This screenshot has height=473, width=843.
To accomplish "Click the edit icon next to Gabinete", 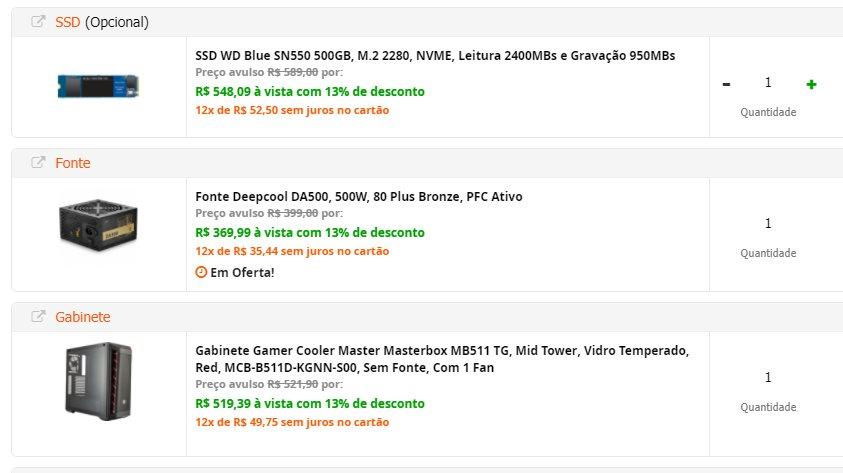I will click(38, 316).
